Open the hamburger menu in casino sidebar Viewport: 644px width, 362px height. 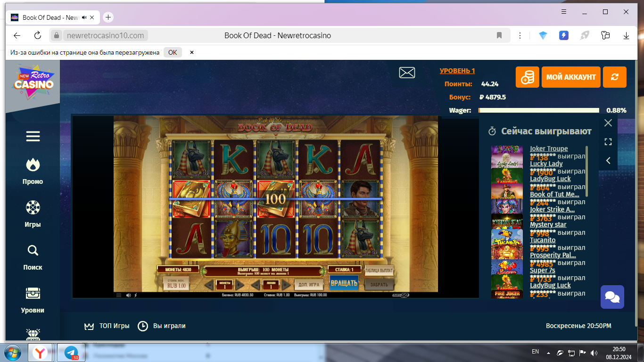coord(33,136)
